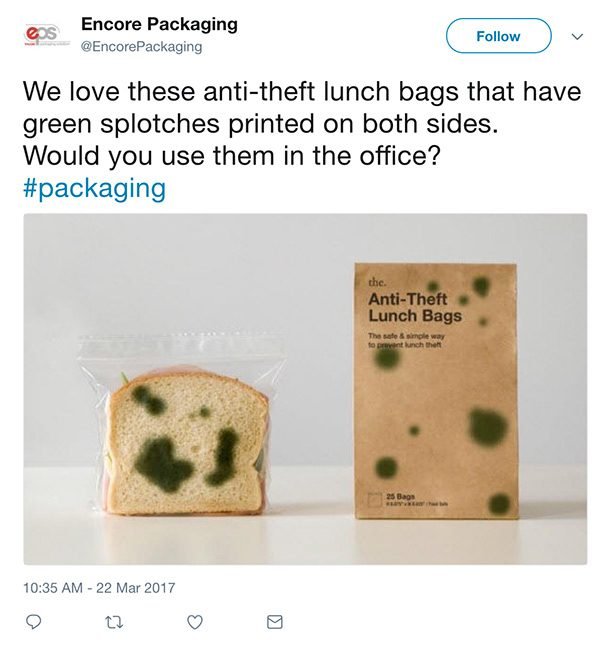The height and width of the screenshot is (658, 610).
Task: Open the Encore Packaging display name
Action: (x=159, y=23)
